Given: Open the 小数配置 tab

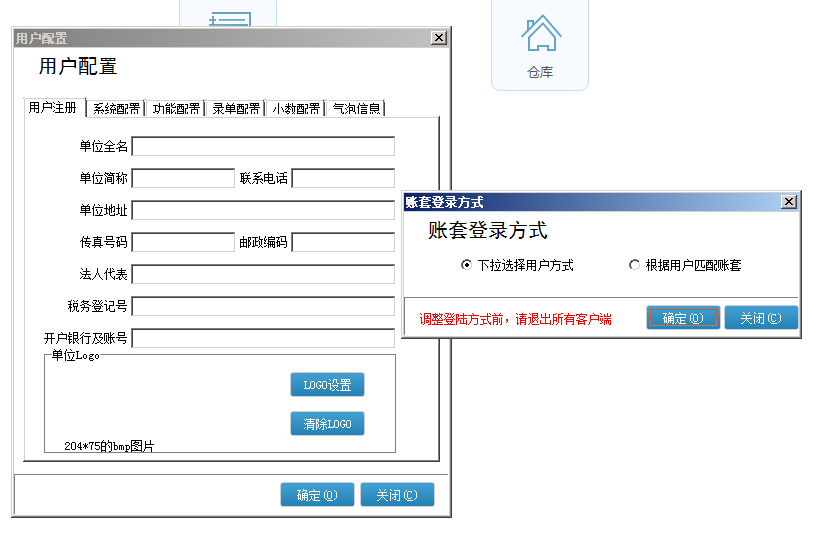Looking at the screenshot, I should [x=296, y=109].
